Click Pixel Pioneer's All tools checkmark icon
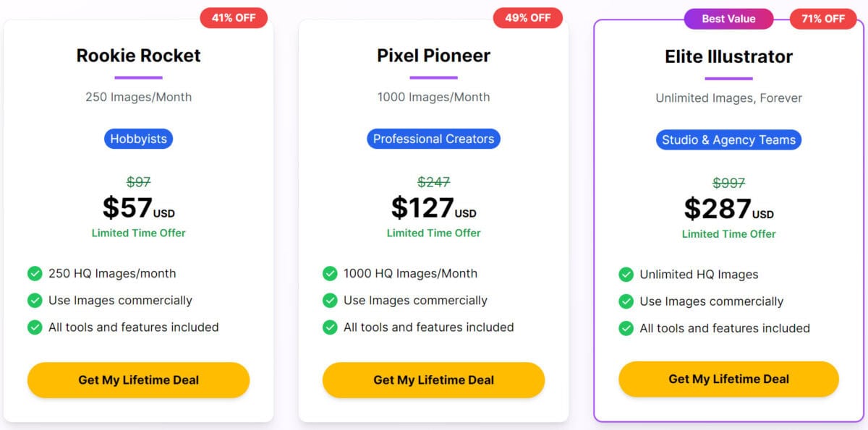Viewport: 868px width, 430px height. pos(330,327)
